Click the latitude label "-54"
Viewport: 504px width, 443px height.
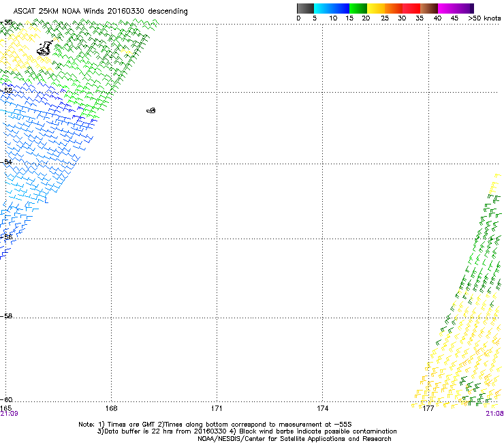pos(6,162)
